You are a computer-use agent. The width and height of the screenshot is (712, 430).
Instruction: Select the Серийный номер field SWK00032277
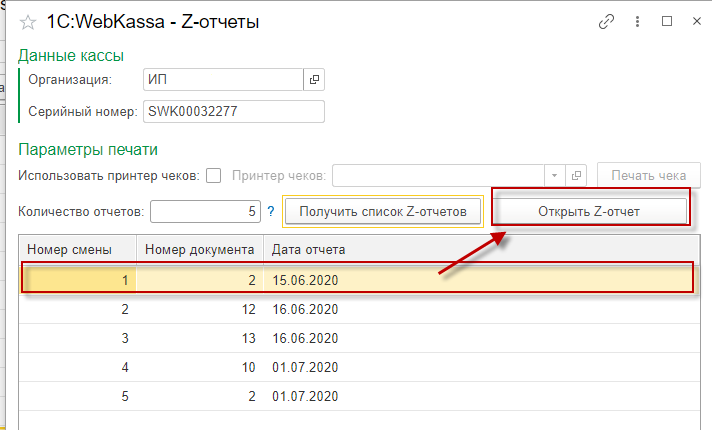[234, 112]
